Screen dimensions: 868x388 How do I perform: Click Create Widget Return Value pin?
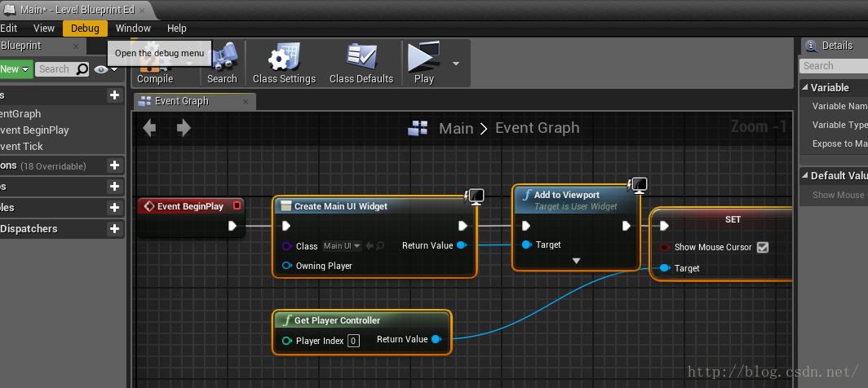(462, 245)
